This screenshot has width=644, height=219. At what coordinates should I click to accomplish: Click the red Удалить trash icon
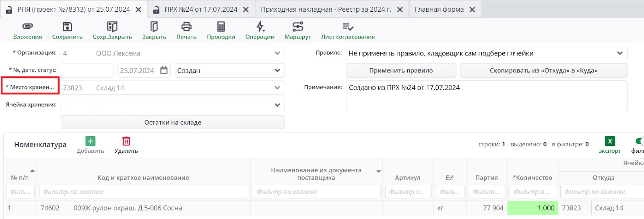[126, 141]
